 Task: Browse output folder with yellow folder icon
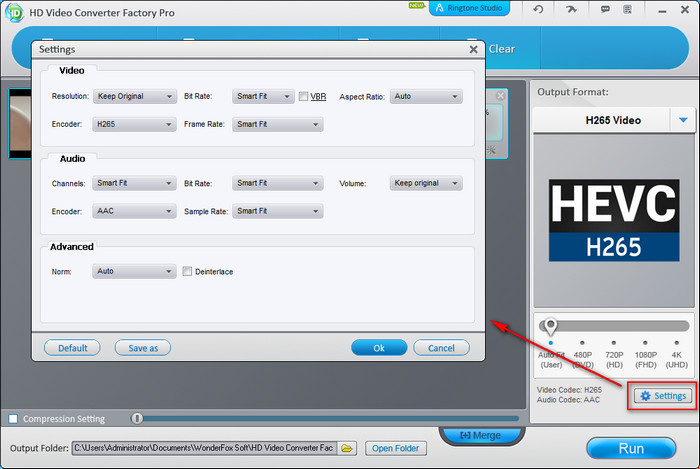tap(347, 448)
